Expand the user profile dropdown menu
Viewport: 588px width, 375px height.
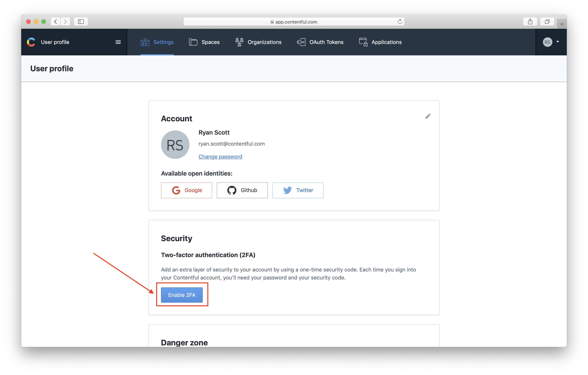tap(551, 42)
